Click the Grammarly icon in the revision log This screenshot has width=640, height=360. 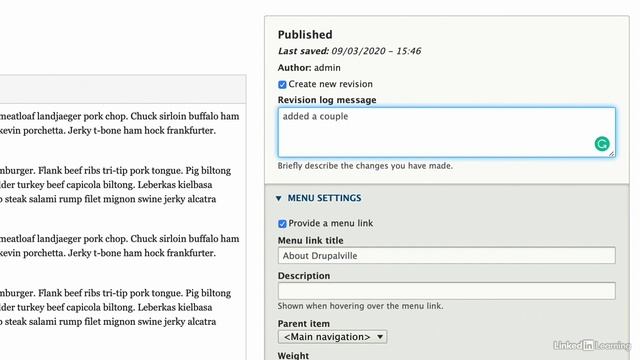602,144
